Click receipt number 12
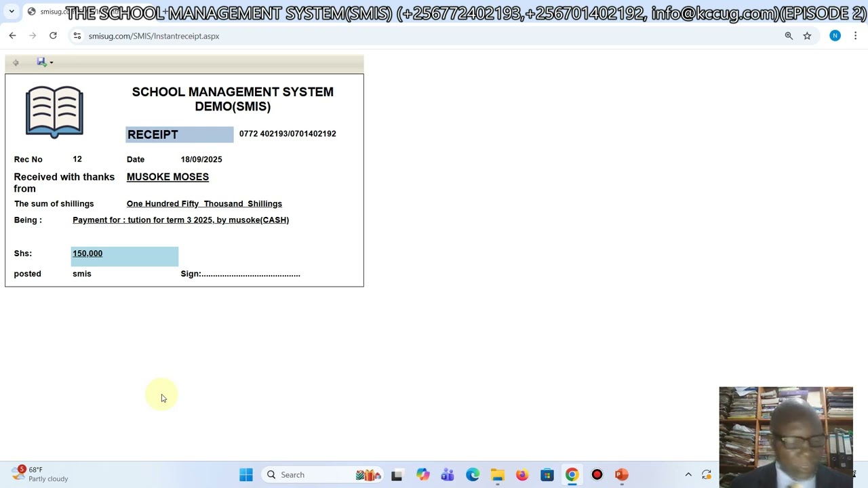 pyautogui.click(x=77, y=159)
